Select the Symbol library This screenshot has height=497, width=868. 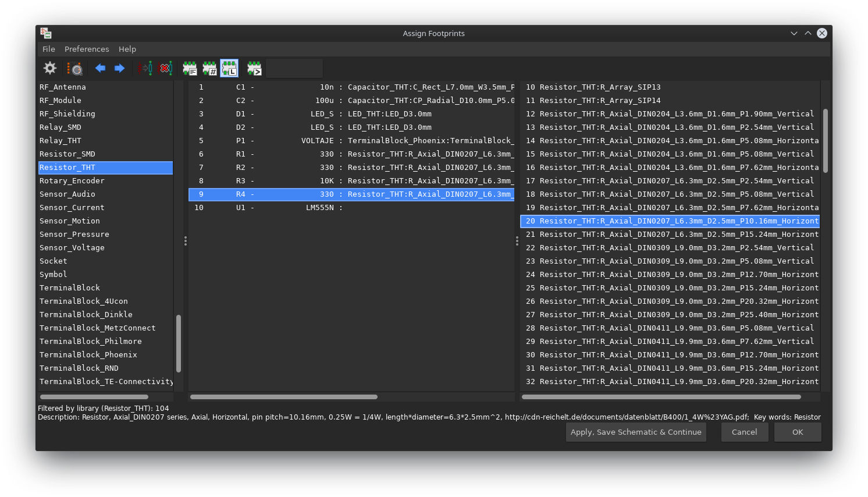coord(105,274)
